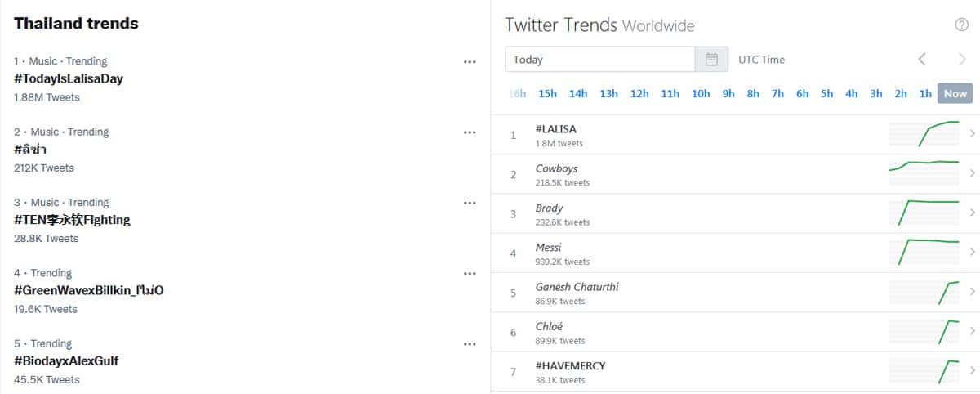Open the Chloé trend link

coord(550,326)
